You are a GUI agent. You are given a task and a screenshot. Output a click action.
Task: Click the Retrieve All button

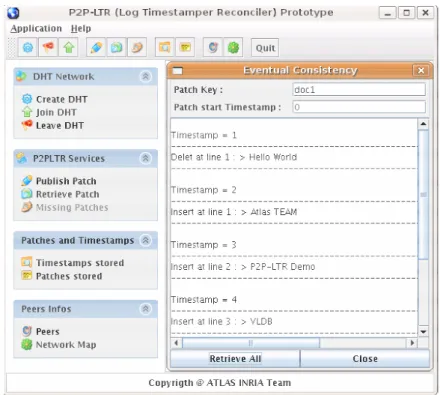click(x=235, y=359)
